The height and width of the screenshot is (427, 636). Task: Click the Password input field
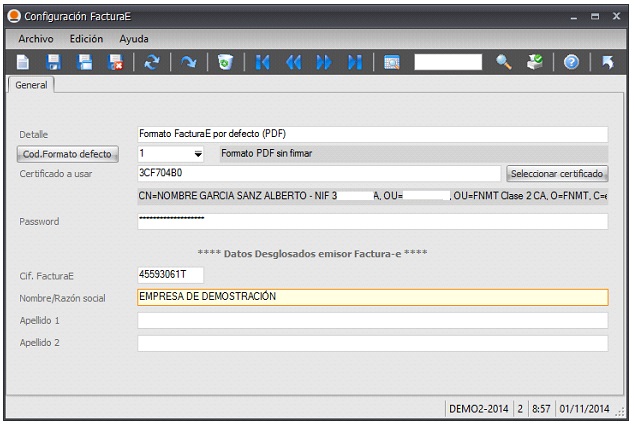coord(372,221)
